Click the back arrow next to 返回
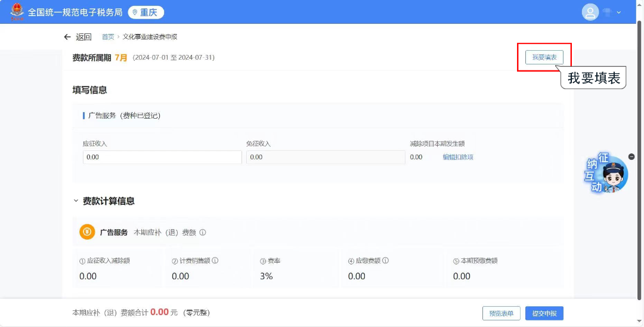This screenshot has height=327, width=644. (x=67, y=37)
